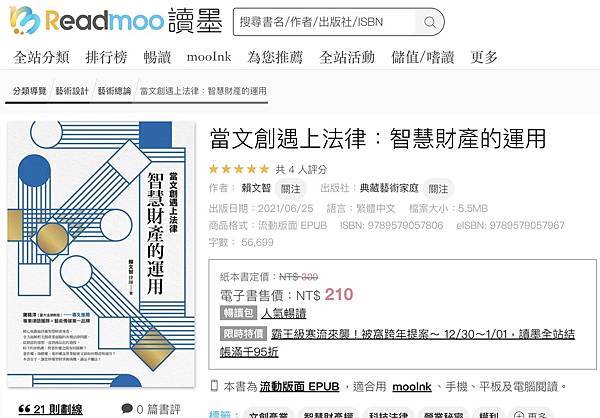600x418 pixels.
Task: Click the 文創產業 tag
Action: point(268,414)
